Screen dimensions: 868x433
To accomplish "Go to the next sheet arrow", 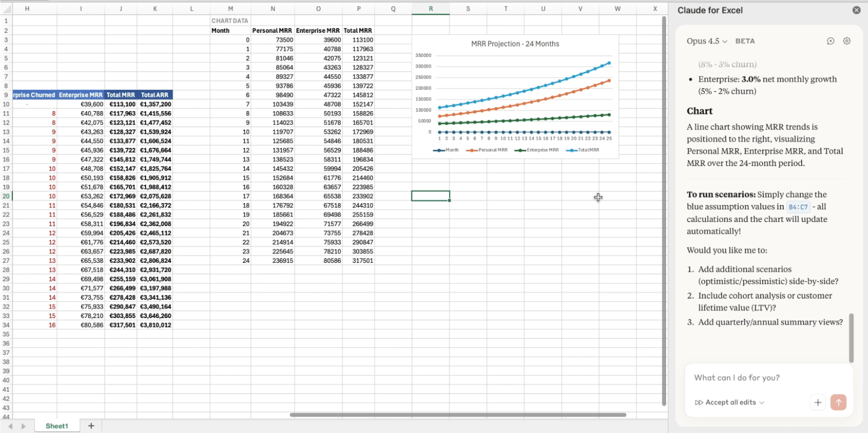I will pyautogui.click(x=23, y=426).
